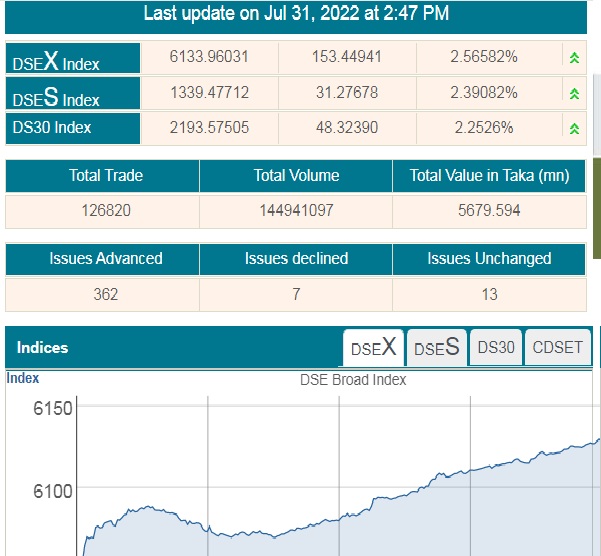Image resolution: width=601 pixels, height=556 pixels.
Task: Click the Indices panel heading
Action: tap(43, 348)
